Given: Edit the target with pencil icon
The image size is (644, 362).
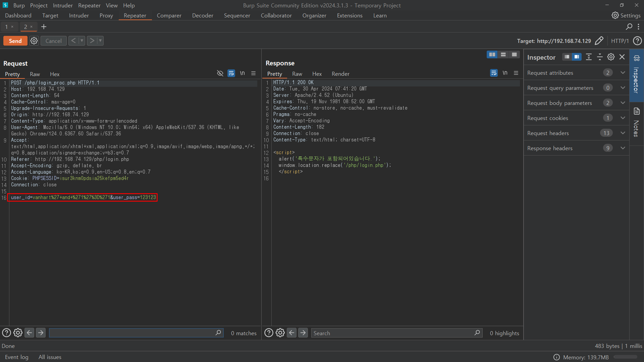Looking at the screenshot, I should (599, 41).
